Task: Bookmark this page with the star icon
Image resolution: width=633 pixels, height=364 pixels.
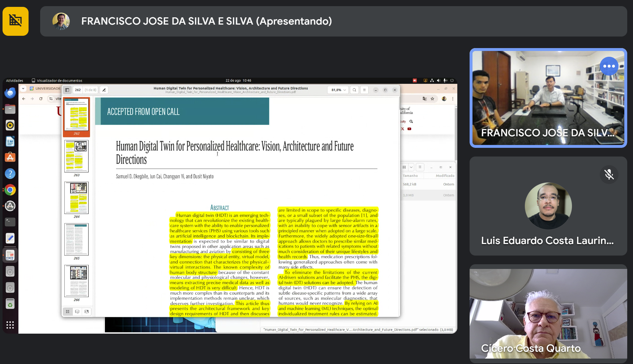Action: click(x=432, y=99)
